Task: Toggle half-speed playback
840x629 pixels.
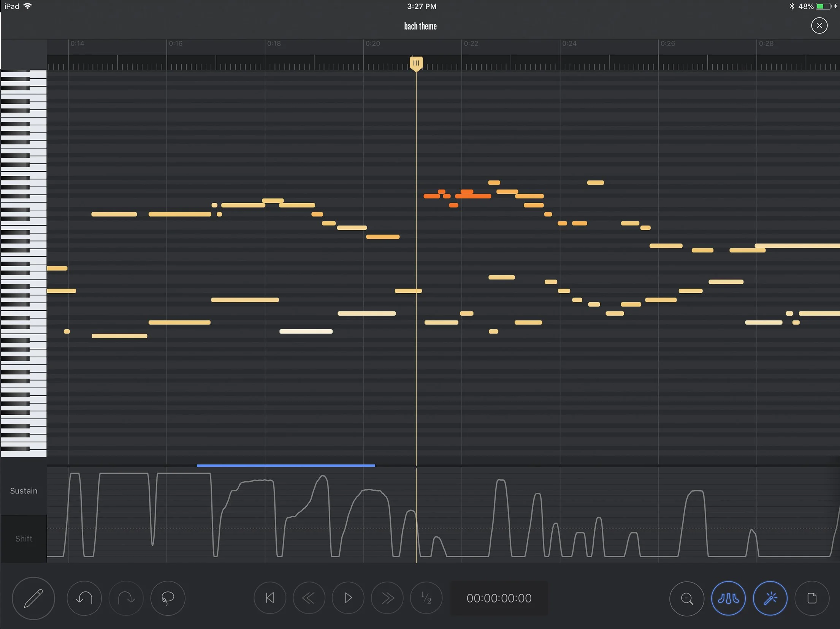Action: point(426,598)
